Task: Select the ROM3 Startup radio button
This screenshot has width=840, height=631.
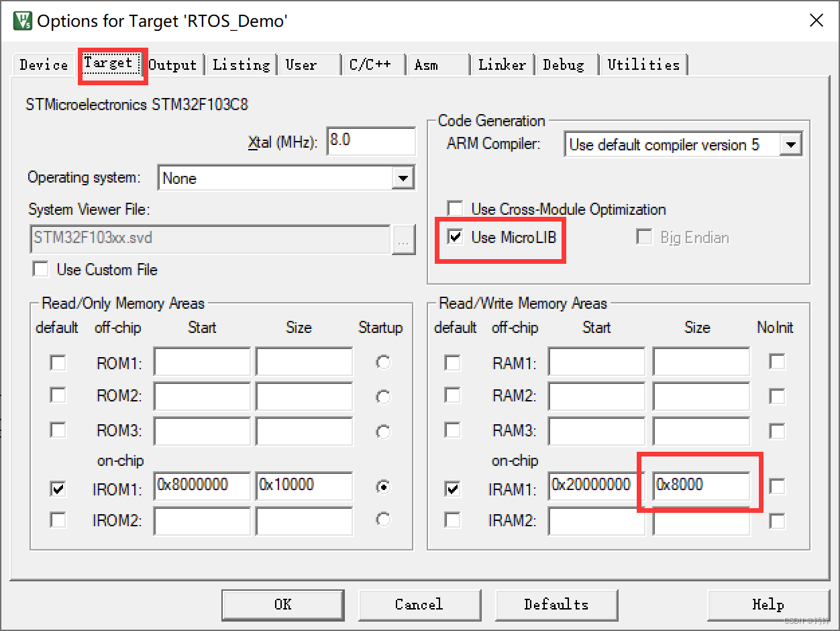Action: (383, 431)
